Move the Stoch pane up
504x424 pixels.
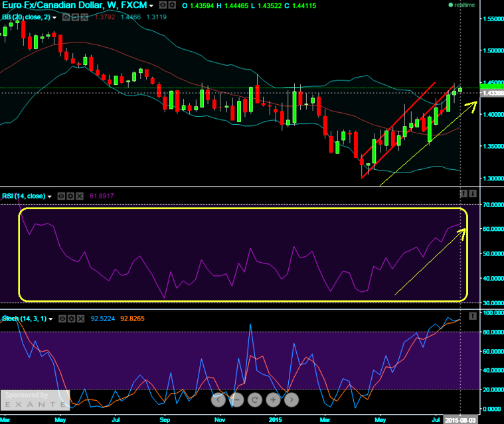point(473,316)
